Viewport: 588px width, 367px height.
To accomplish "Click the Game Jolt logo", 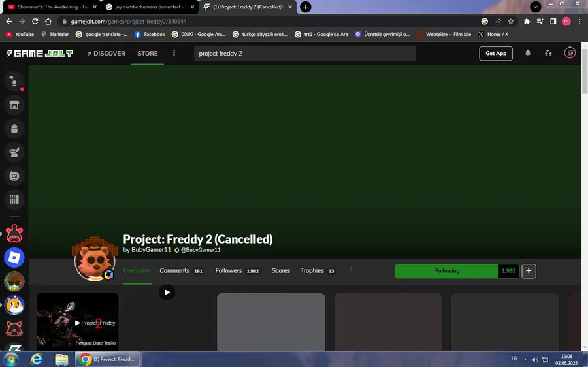I will pyautogui.click(x=39, y=54).
